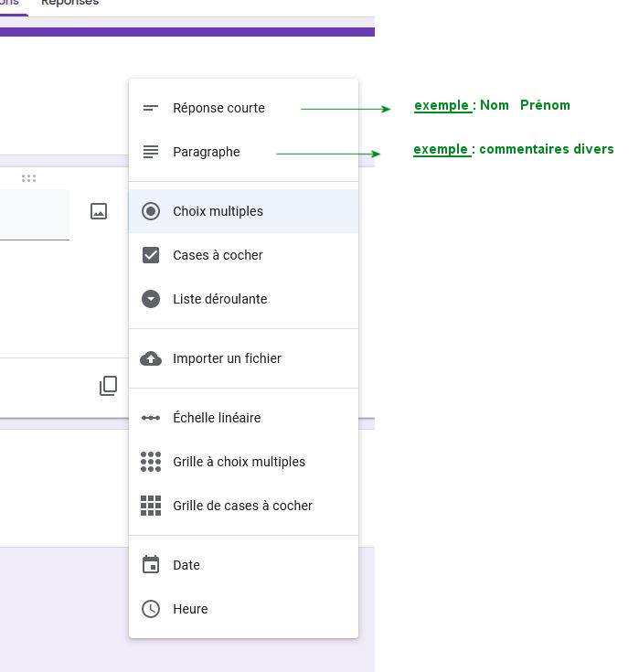Click the green text 'exemple : commentaires divers'
This screenshot has height=672, width=639.
[514, 149]
